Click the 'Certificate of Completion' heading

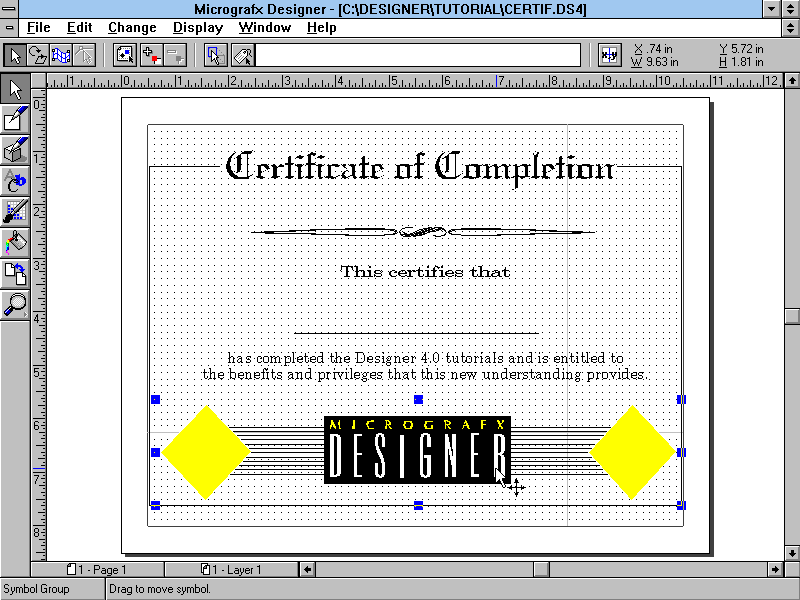(420, 168)
